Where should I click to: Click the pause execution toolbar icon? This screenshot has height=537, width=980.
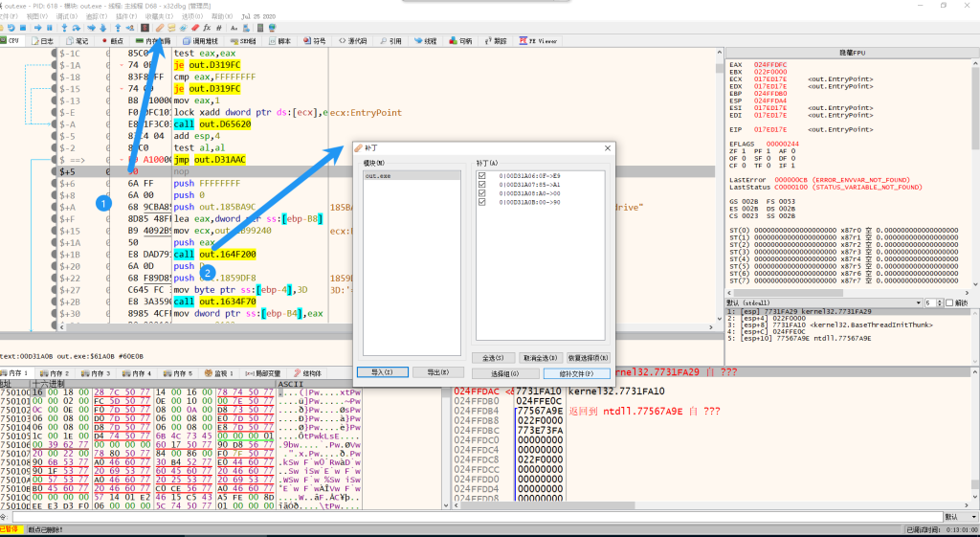click(50, 28)
